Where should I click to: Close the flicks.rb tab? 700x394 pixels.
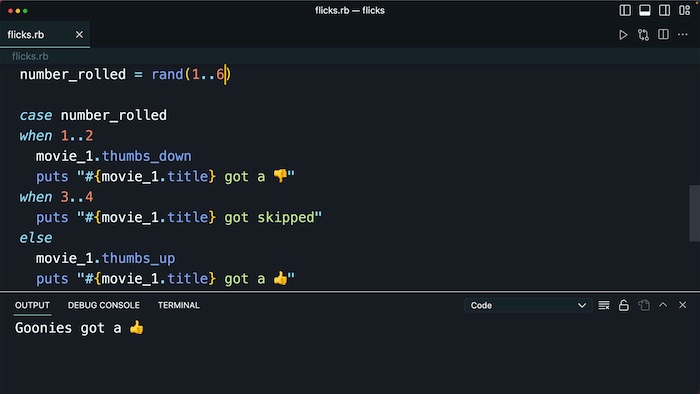point(79,34)
